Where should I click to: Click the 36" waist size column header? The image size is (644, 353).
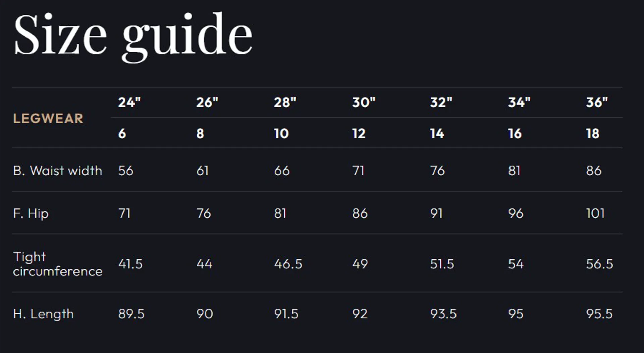pyautogui.click(x=597, y=102)
